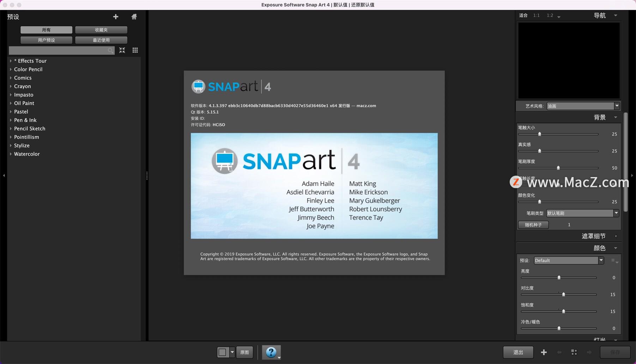
Task: Toggle the 原图 original image view
Action: click(244, 352)
